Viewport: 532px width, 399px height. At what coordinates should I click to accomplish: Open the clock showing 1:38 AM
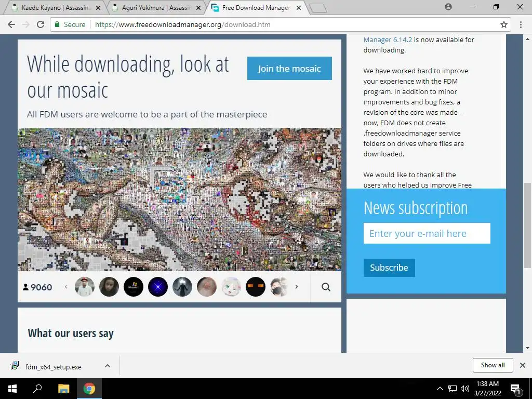(x=487, y=389)
